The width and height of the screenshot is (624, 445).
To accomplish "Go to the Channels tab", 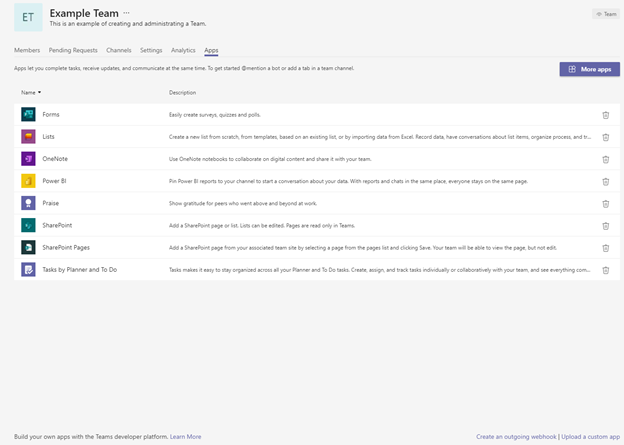I will tap(119, 50).
